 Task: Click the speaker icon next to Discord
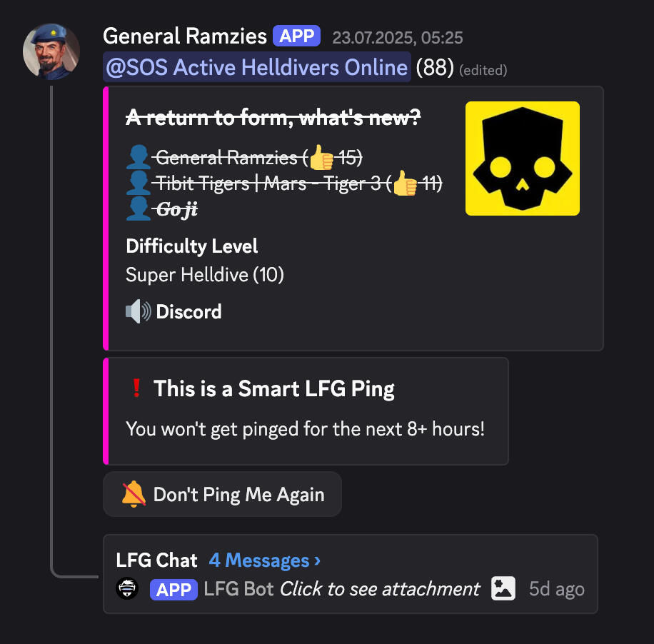138,311
